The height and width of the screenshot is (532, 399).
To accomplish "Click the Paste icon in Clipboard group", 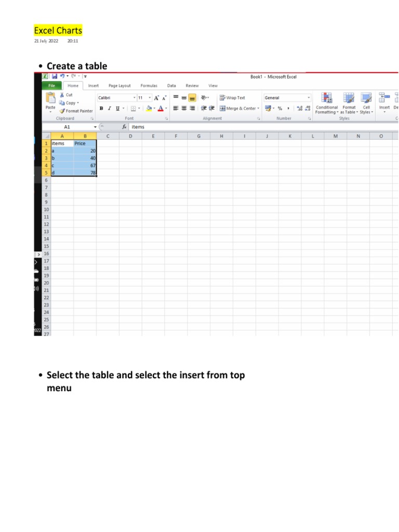I will [x=50, y=98].
